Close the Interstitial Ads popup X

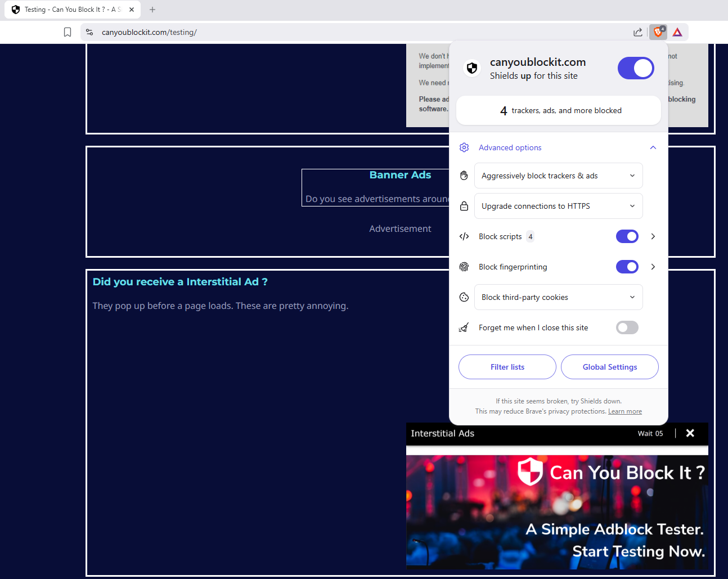[x=690, y=433]
